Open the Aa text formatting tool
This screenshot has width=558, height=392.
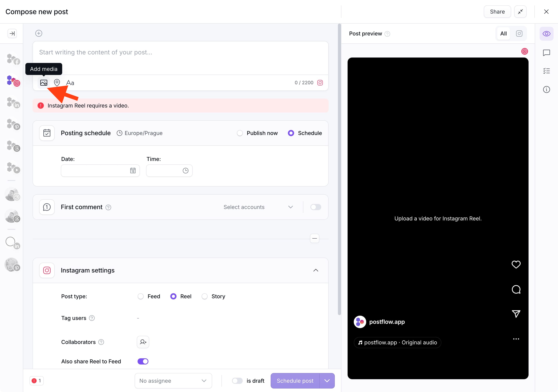coord(70,83)
